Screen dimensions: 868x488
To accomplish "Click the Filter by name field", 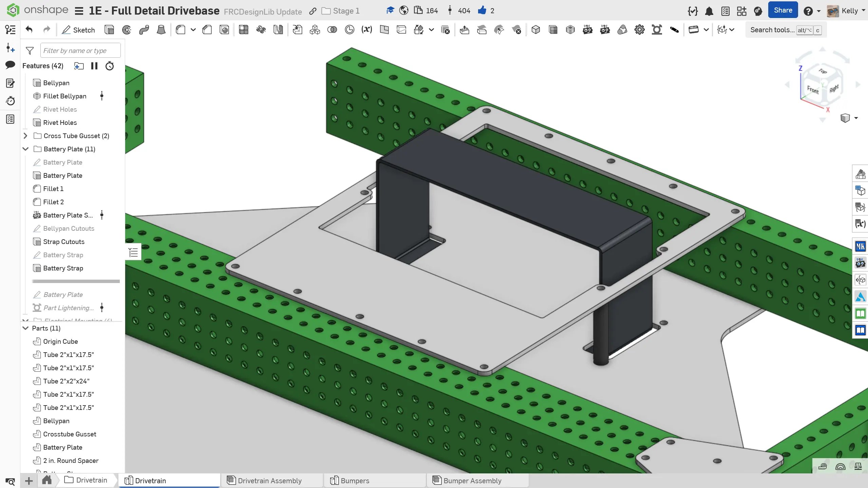I will pyautogui.click(x=80, y=51).
